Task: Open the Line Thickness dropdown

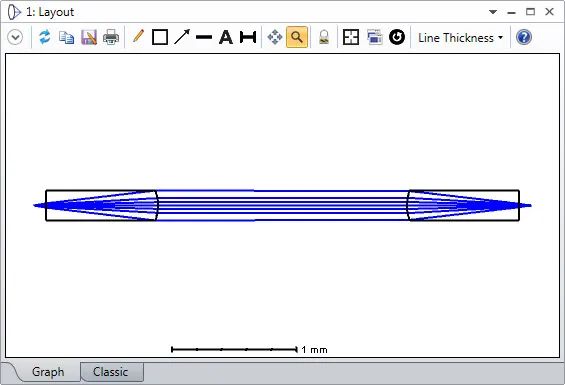Action: point(460,38)
